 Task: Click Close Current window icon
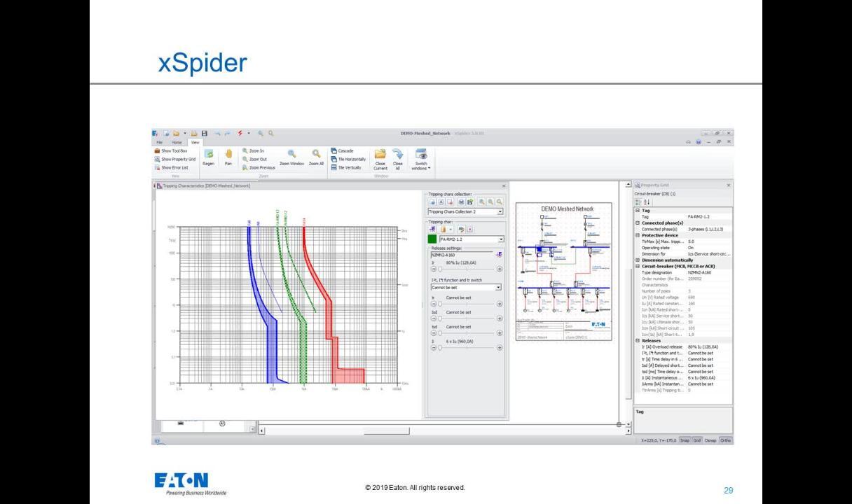pyautogui.click(x=380, y=153)
